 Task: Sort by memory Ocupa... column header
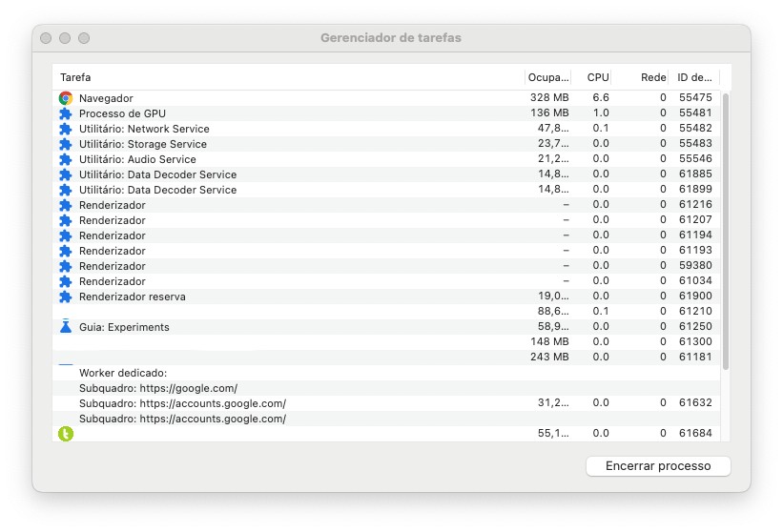548,77
